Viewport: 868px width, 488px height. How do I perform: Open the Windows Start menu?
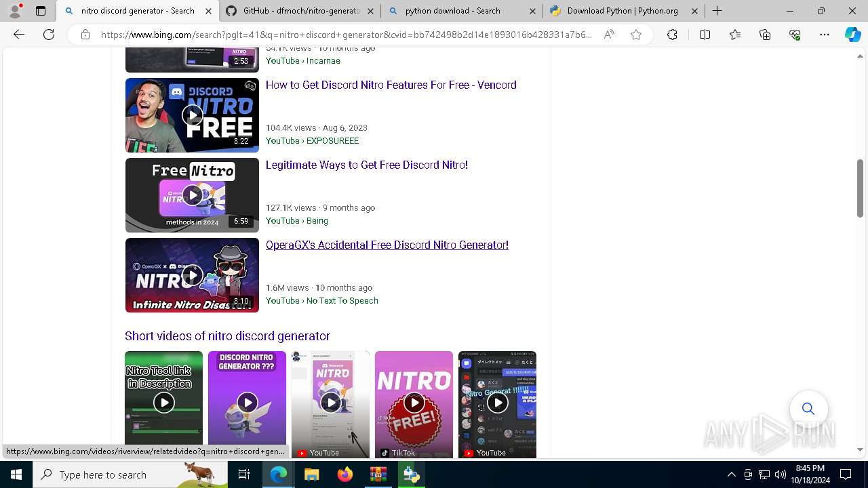16,474
